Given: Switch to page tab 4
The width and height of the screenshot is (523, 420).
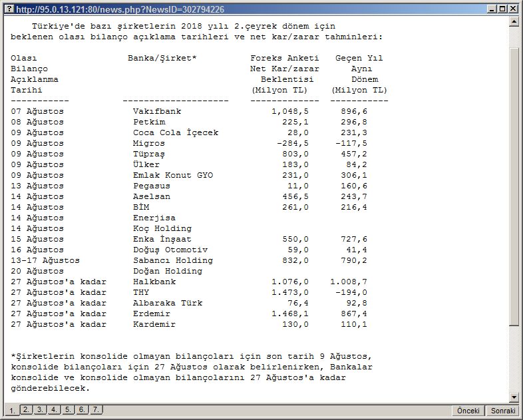Looking at the screenshot, I should point(54,409).
